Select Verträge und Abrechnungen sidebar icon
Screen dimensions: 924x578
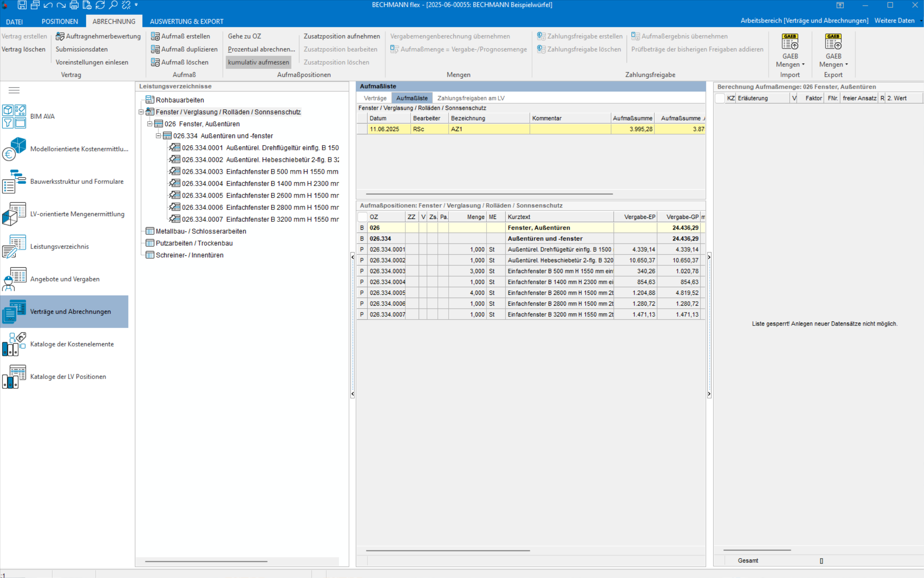tap(14, 311)
